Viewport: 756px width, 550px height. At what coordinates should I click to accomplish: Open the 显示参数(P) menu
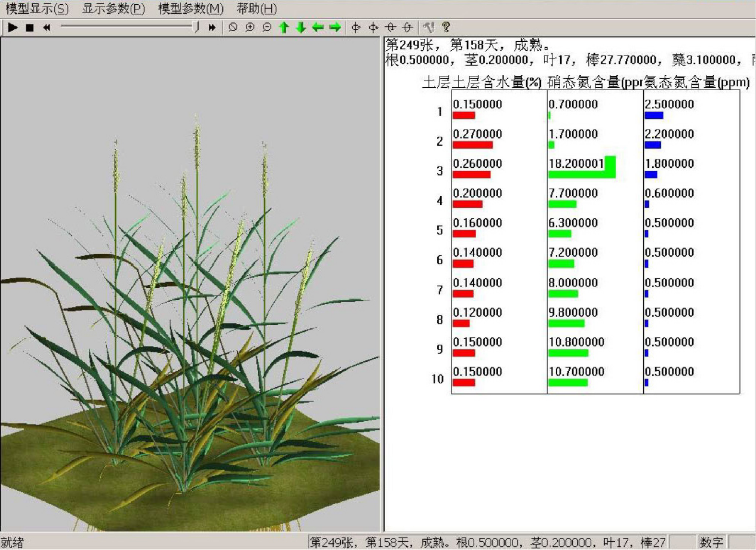click(x=113, y=9)
